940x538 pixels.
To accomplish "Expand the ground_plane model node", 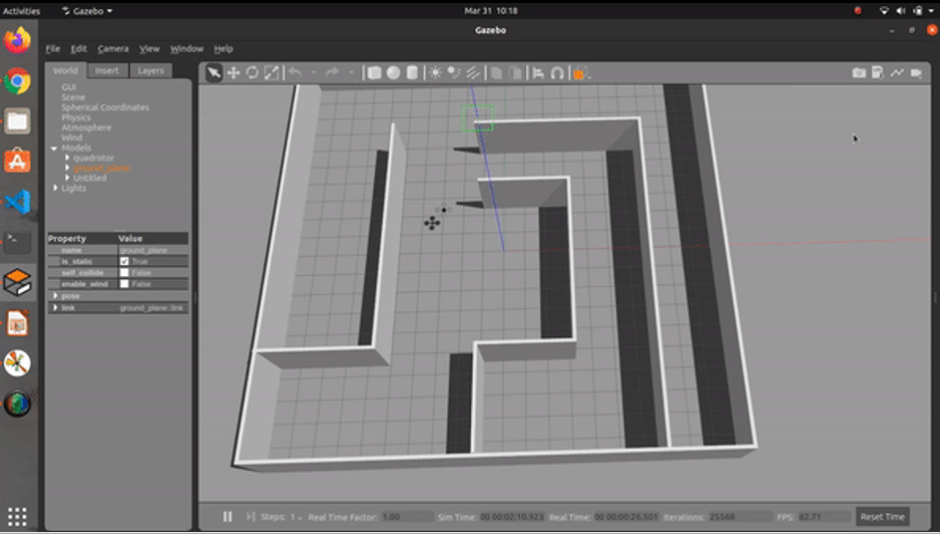I will pyautogui.click(x=67, y=168).
